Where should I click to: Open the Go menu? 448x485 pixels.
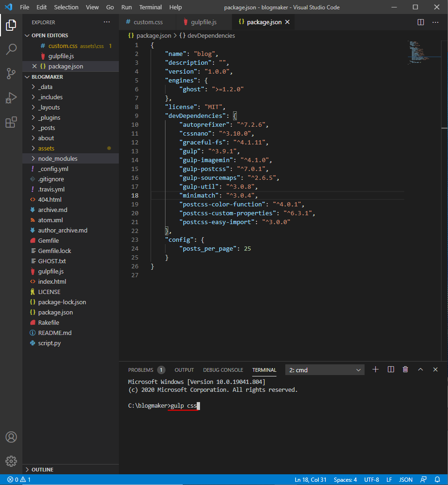pyautogui.click(x=110, y=7)
